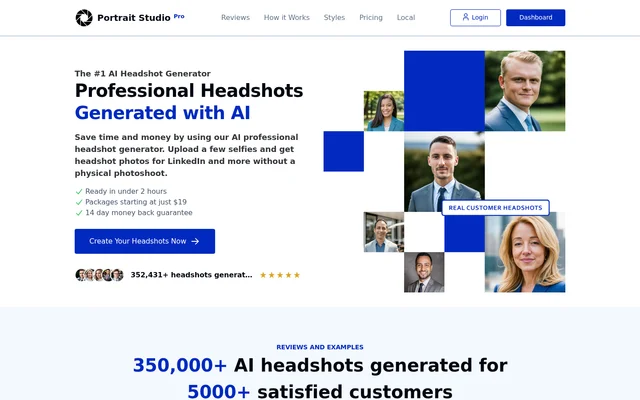Click the 'Professional Headshots' heading
Screen dimensions: 640x400
[x=189, y=91]
